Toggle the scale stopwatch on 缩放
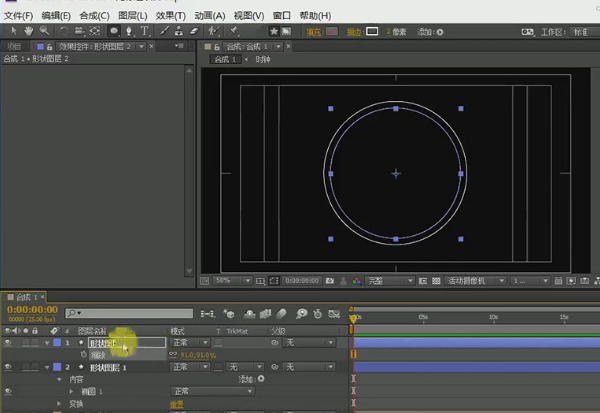 84,355
